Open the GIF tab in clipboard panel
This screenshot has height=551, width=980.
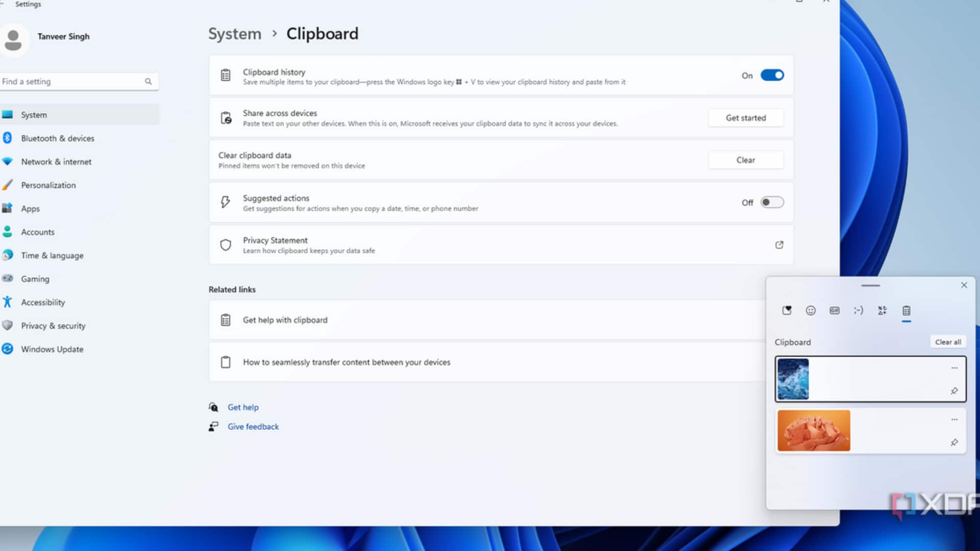[x=835, y=310]
